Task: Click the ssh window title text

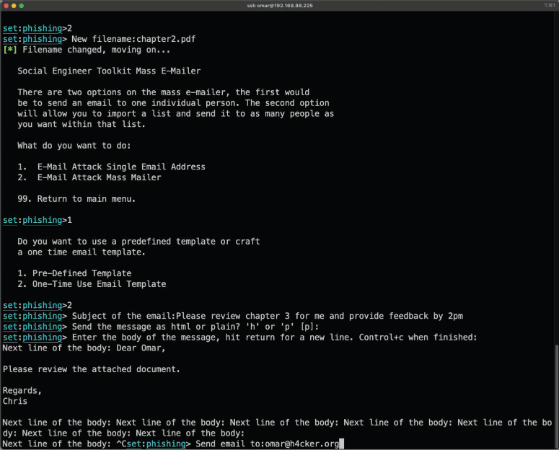Action: pos(280,6)
